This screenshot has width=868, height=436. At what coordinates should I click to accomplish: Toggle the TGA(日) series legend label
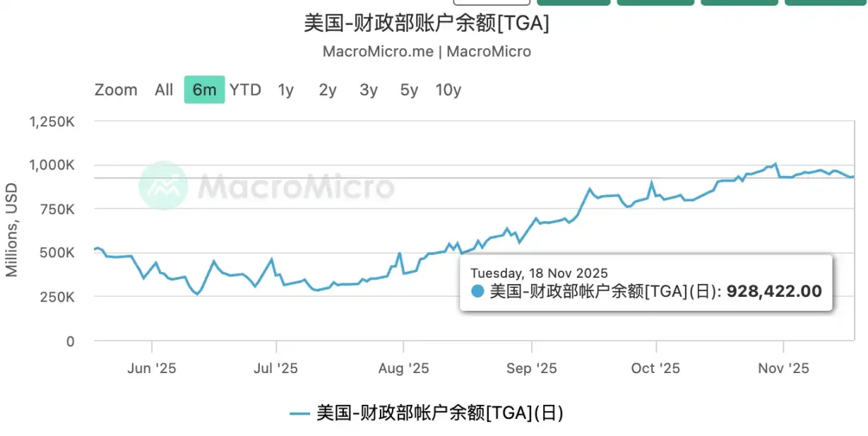[x=439, y=413]
